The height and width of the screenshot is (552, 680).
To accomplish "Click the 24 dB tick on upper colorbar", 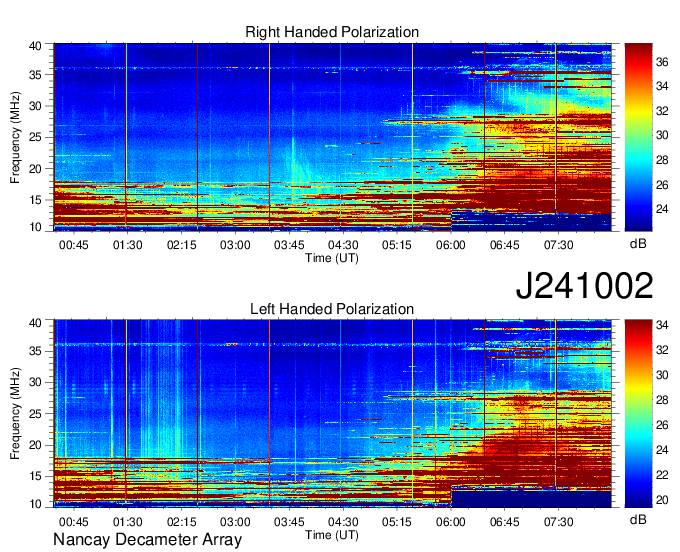I will point(662,209).
